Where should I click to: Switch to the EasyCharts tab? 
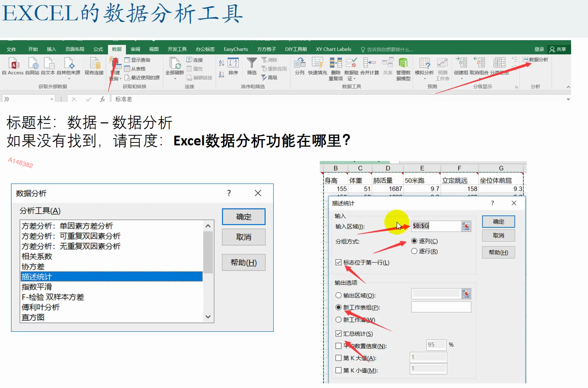pos(236,49)
